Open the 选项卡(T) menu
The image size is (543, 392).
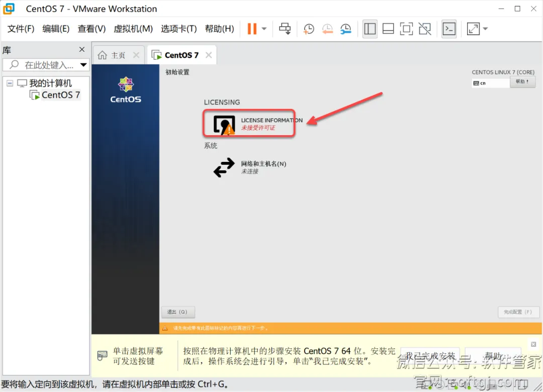coord(178,29)
